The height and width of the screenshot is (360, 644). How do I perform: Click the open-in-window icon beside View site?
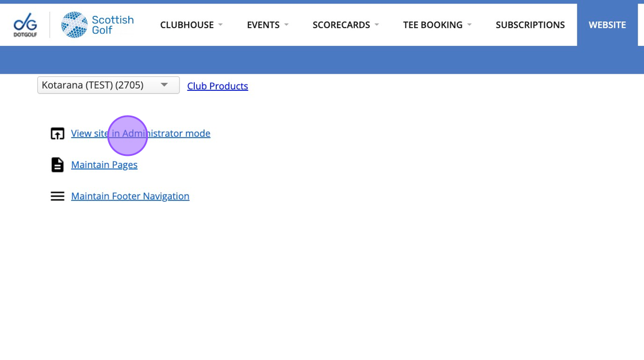[57, 133]
